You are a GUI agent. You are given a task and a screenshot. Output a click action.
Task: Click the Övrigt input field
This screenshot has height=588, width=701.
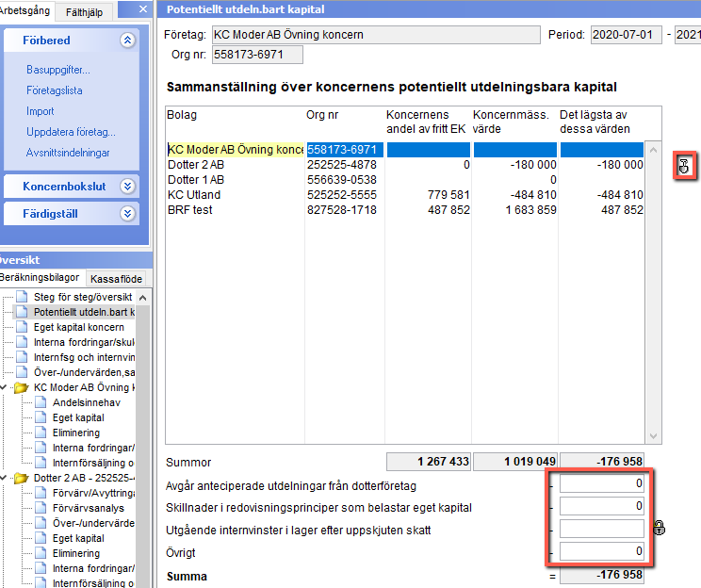(601, 551)
